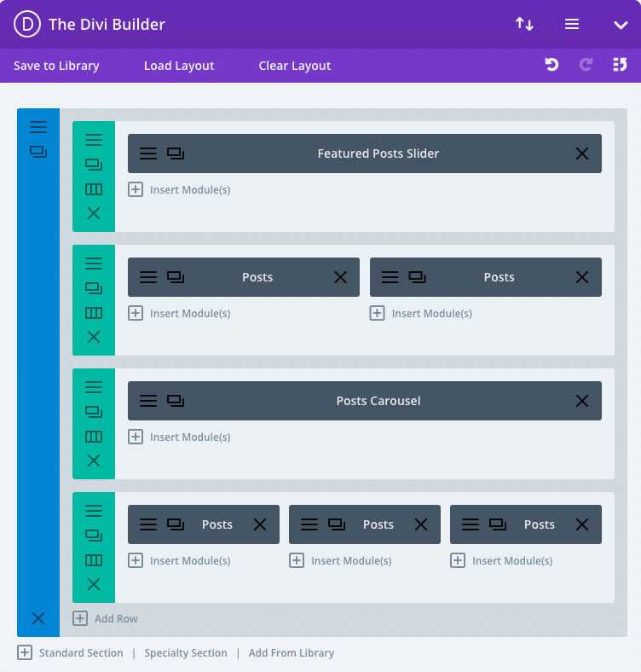Delete the Posts Carousel row
The width and height of the screenshot is (641, 672).
click(x=94, y=461)
